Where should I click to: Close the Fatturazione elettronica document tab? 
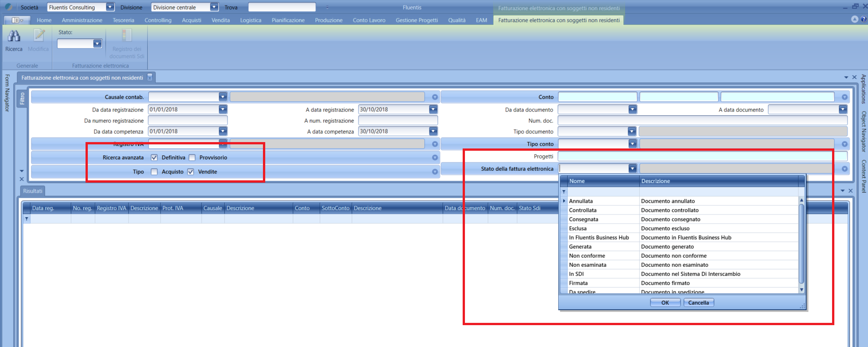point(150,77)
